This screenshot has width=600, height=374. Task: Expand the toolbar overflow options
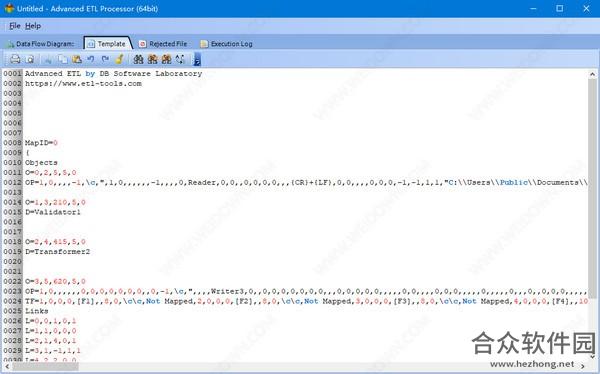[x=197, y=59]
